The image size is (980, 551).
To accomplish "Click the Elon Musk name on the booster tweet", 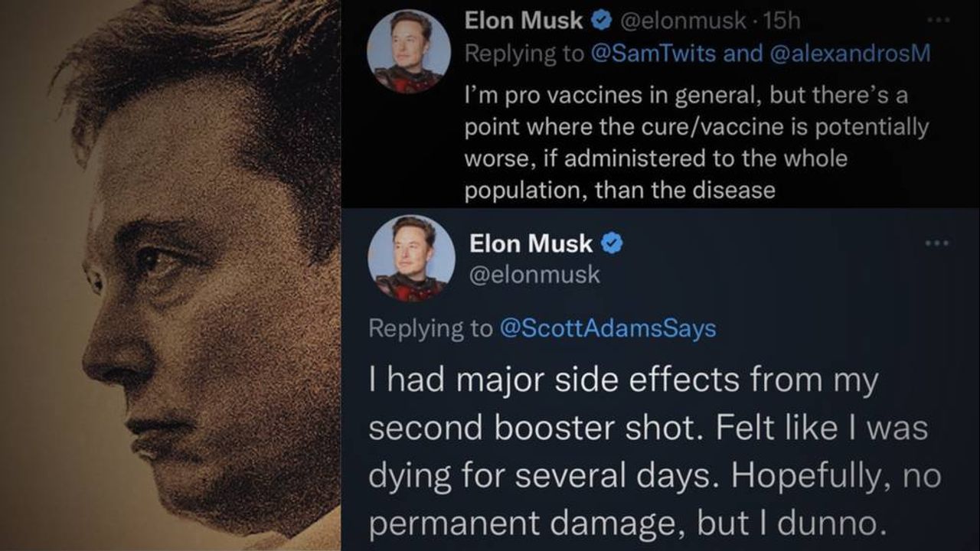I will [x=531, y=243].
